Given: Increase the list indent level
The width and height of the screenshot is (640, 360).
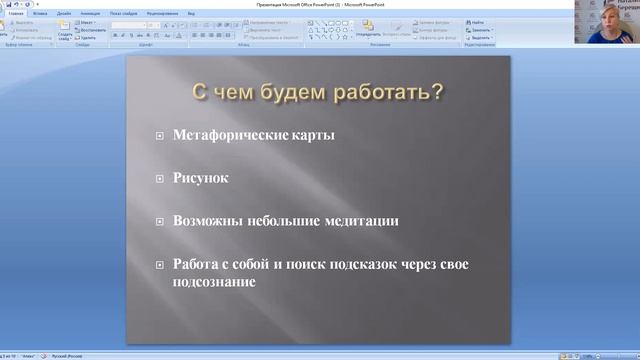Looking at the screenshot, I should click(x=227, y=25).
